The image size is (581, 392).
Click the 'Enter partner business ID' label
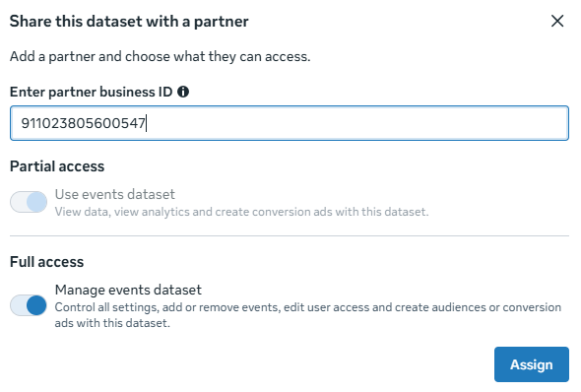[x=92, y=92]
